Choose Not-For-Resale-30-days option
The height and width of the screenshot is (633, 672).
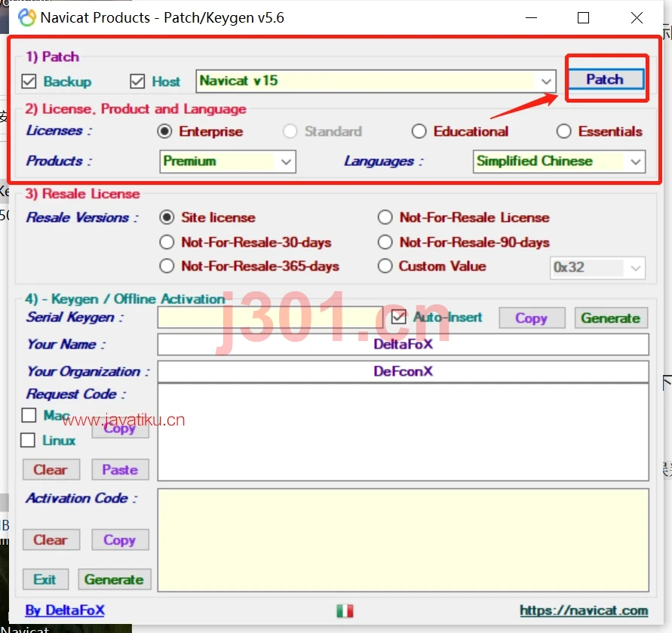(x=167, y=242)
